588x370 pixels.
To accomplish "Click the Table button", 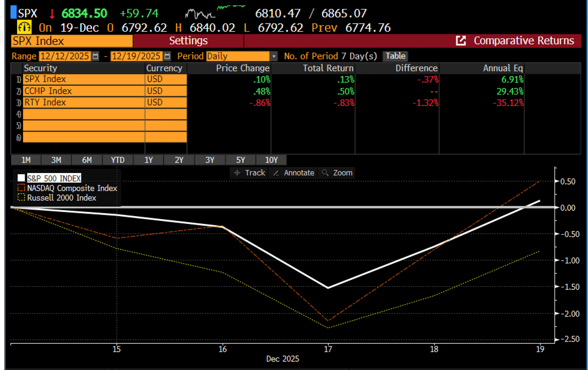I will tap(395, 56).
